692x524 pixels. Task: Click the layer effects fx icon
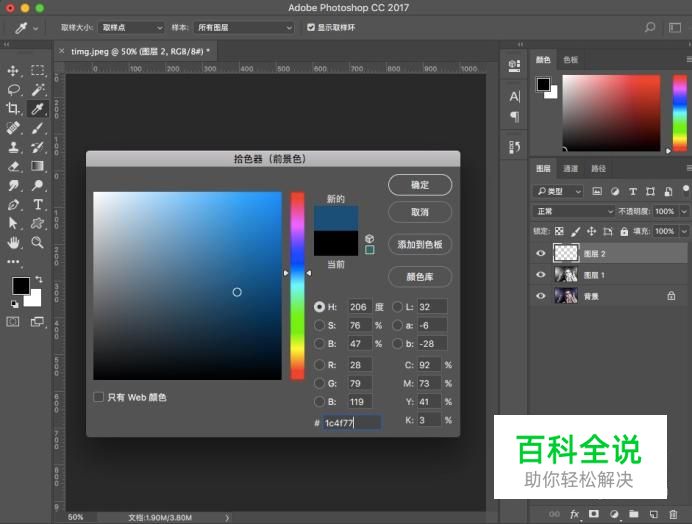tap(574, 514)
